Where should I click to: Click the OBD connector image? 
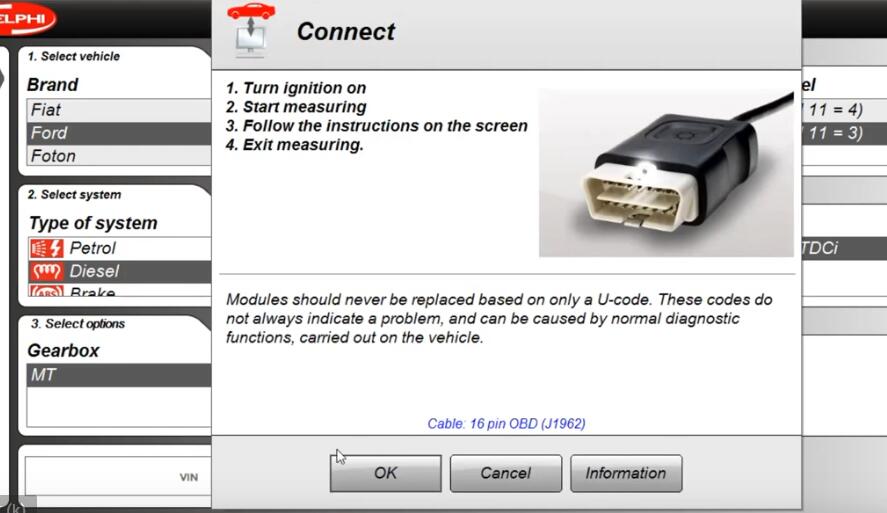666,173
